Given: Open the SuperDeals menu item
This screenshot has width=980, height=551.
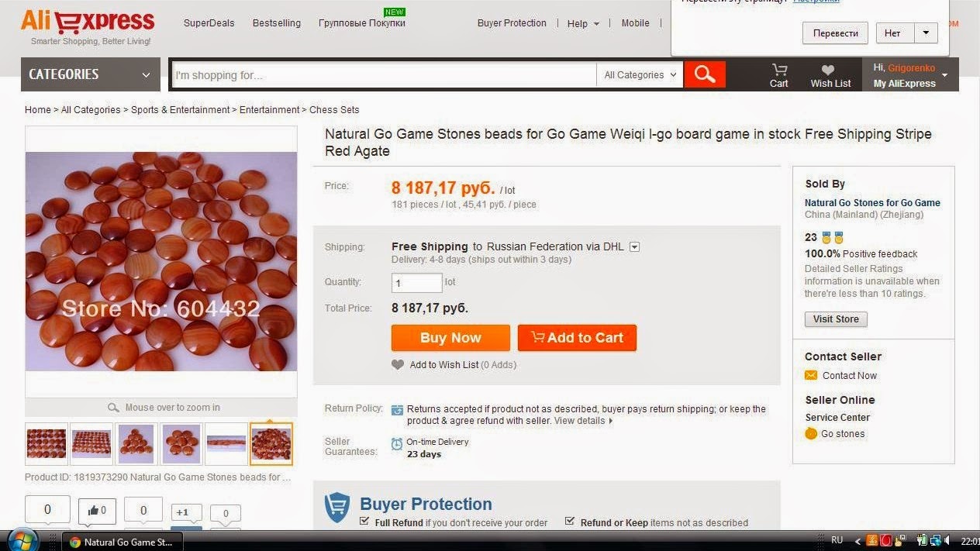Looking at the screenshot, I should (x=209, y=23).
